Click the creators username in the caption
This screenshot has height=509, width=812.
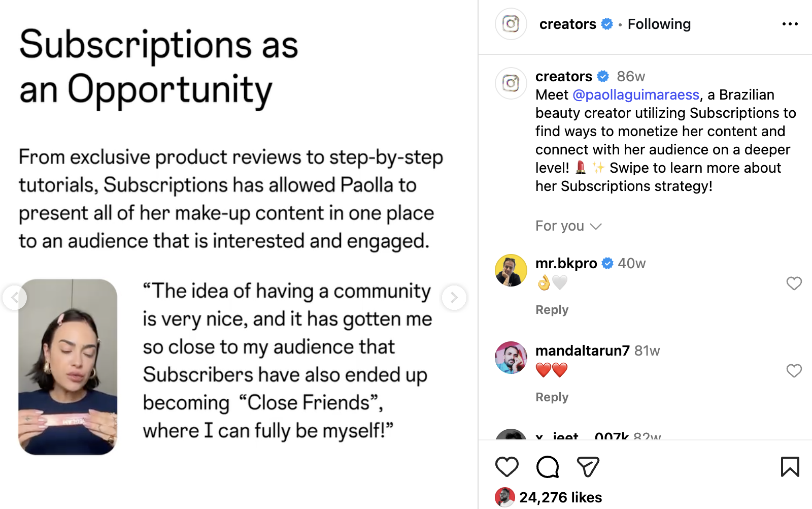(563, 76)
